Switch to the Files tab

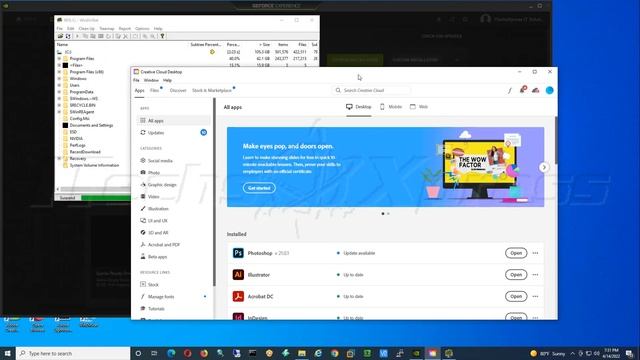[x=154, y=91]
